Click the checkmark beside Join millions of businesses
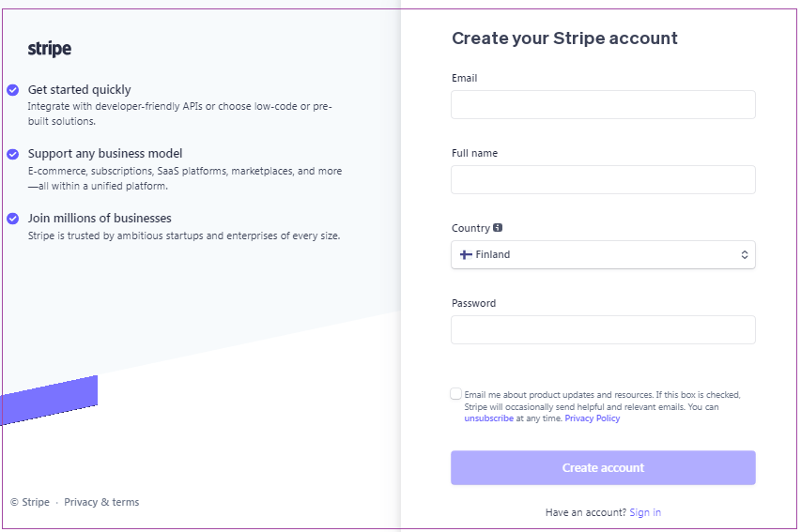Viewport: 801px width, 532px height. tap(13, 219)
